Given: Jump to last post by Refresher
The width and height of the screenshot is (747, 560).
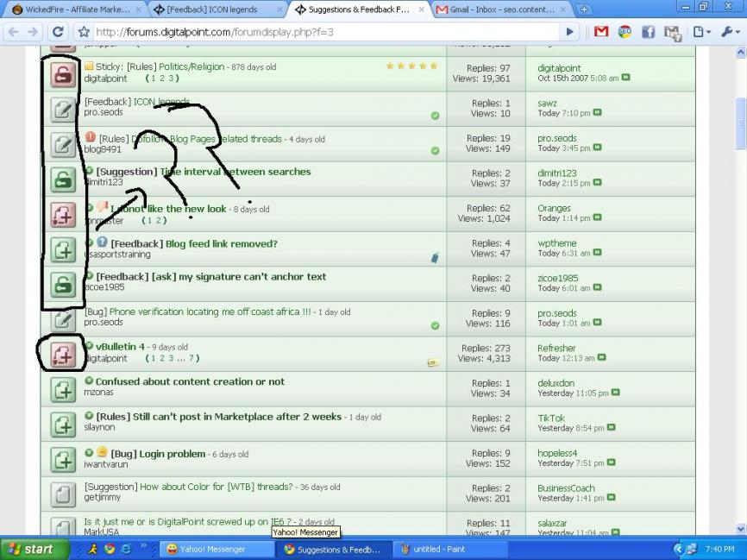Looking at the screenshot, I should tap(602, 358).
